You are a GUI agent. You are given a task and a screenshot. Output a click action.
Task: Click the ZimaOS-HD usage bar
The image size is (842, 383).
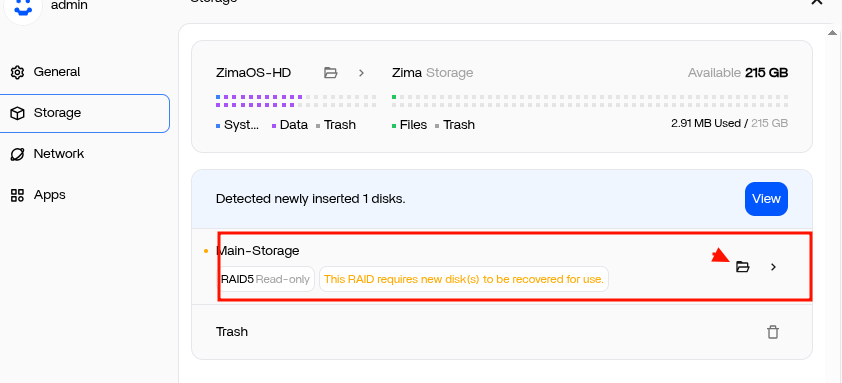(x=296, y=100)
